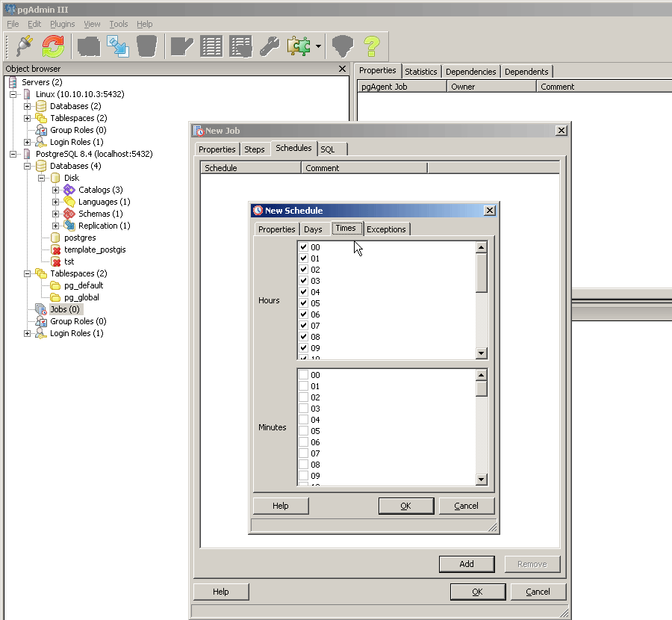Expand Linux Tablespaces (2) node

[x=27, y=118]
